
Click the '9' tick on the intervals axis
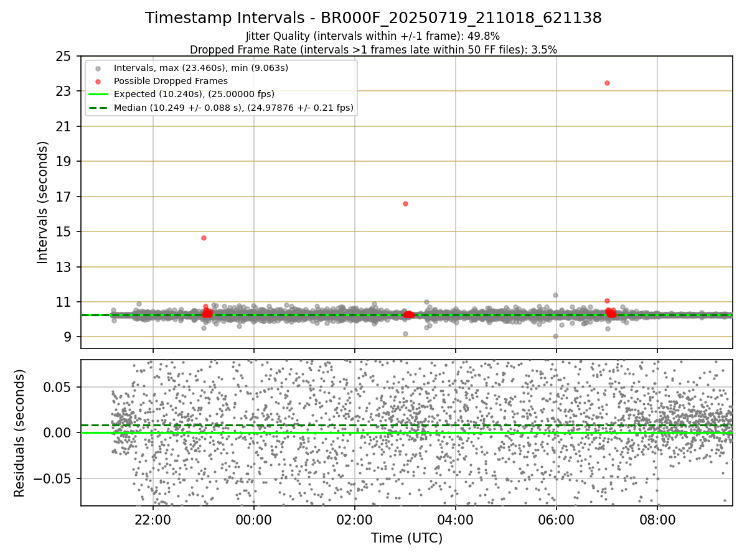tap(68, 337)
